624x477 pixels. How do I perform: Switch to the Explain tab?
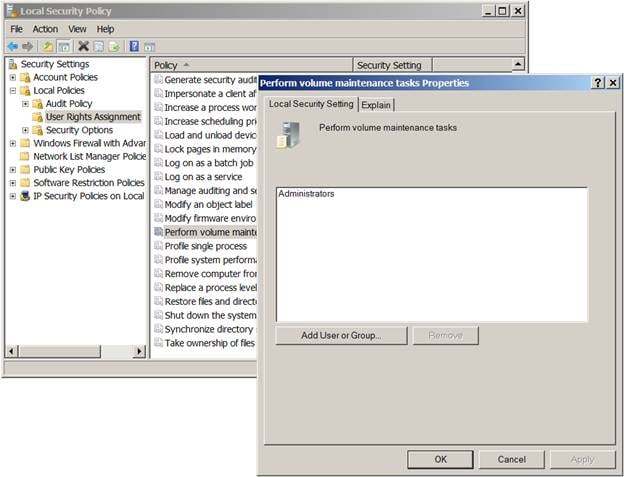376,105
